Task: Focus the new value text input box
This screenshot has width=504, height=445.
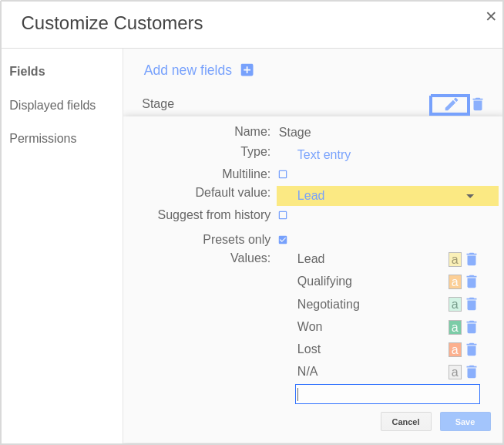Action: tap(388, 394)
